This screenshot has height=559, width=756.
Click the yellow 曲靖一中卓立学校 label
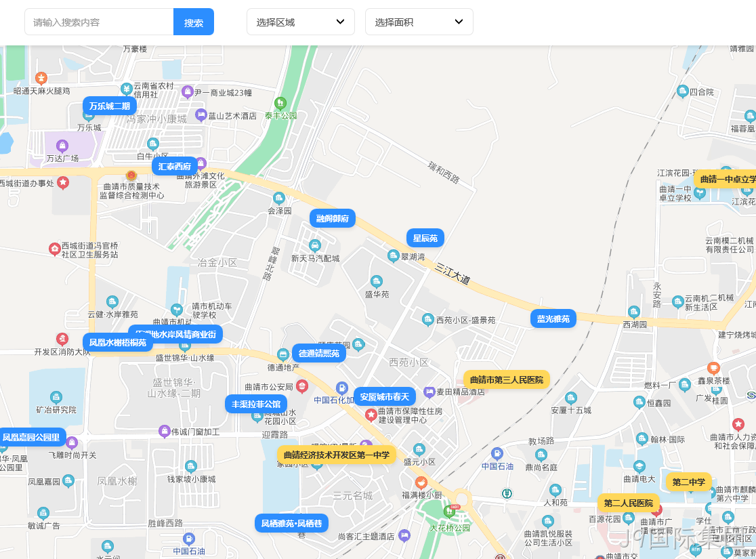pos(725,180)
